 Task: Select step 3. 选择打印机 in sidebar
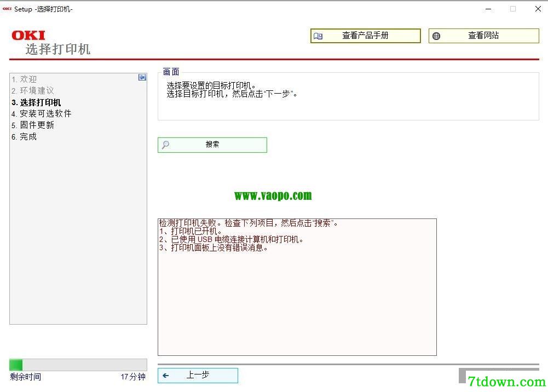coord(36,102)
